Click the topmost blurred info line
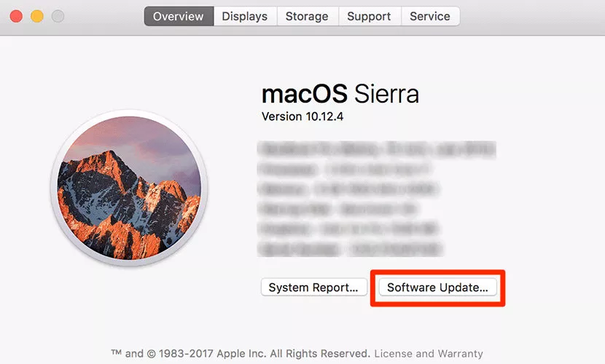The image size is (605, 364). coord(376,151)
